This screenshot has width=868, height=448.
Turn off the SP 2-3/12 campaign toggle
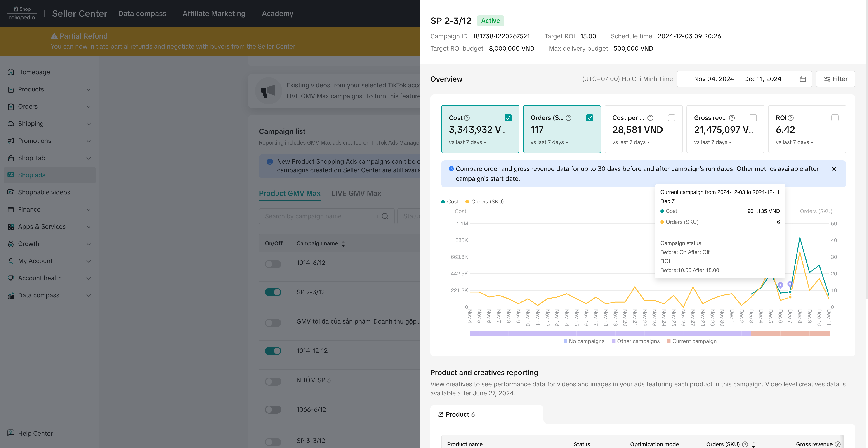click(x=273, y=292)
